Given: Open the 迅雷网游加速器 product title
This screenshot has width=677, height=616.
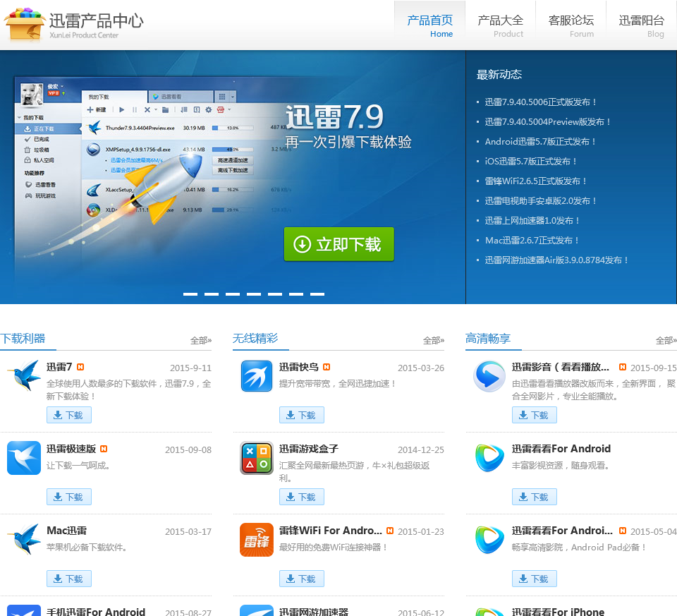Looking at the screenshot, I should 314,611.
